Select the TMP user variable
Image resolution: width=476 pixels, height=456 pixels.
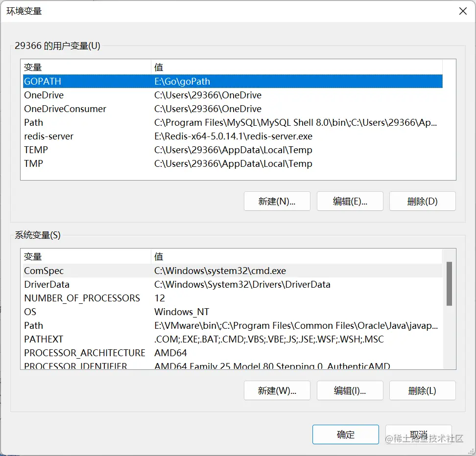click(x=233, y=163)
